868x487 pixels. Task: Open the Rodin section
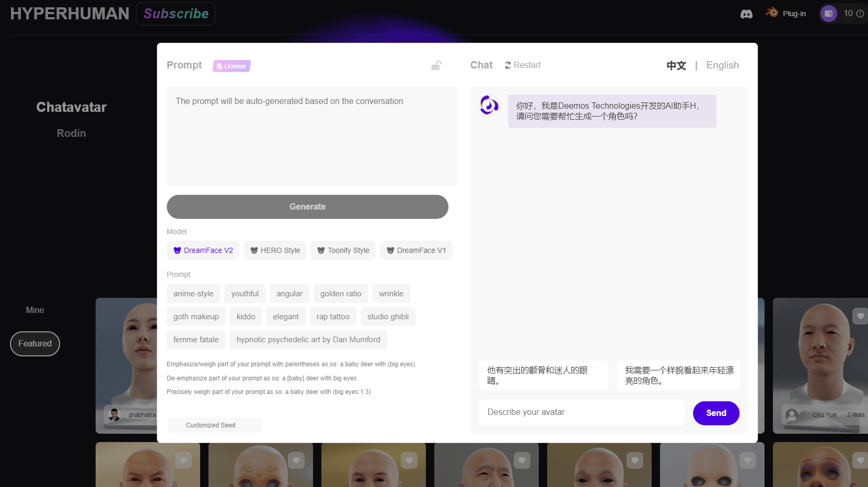coord(71,133)
